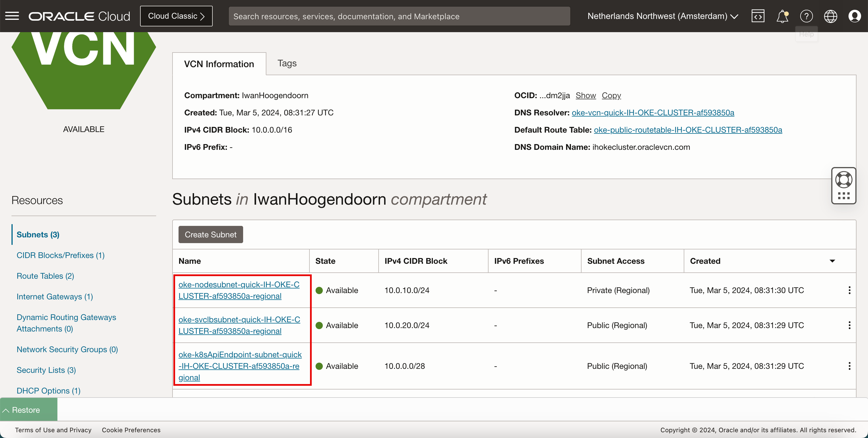Screen dimensions: 868x438
Task: Switch to Cloud Classic console
Action: pos(176,16)
